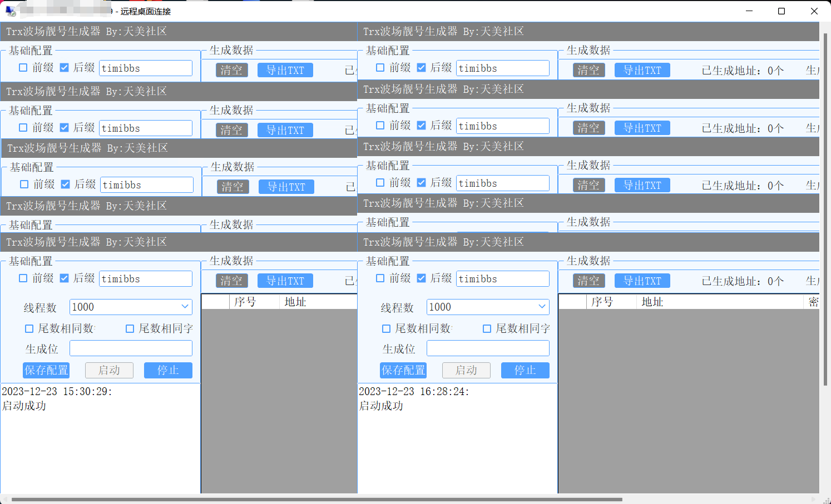Click 停止 button in the 15:30:29 log panel
This screenshot has width=831, height=504.
click(x=168, y=370)
